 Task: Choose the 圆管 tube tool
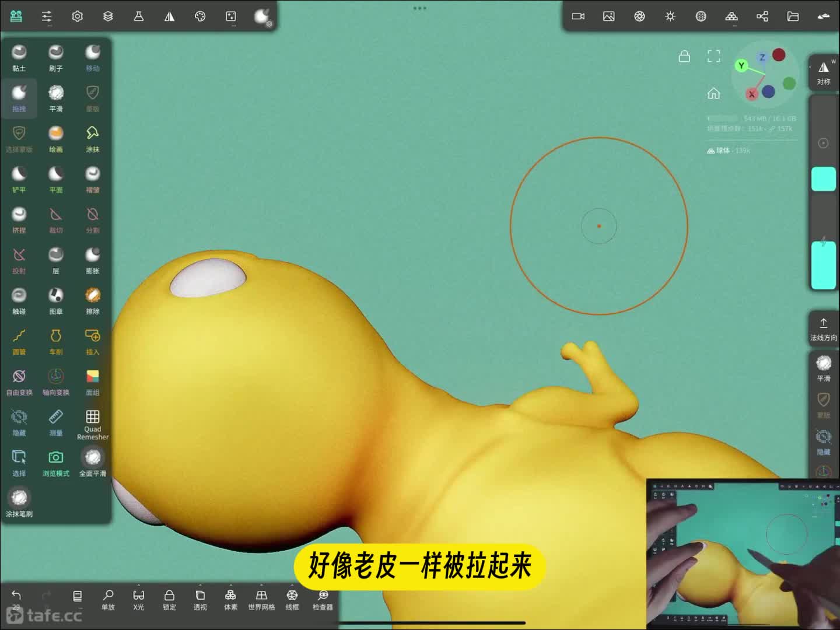[x=19, y=341]
